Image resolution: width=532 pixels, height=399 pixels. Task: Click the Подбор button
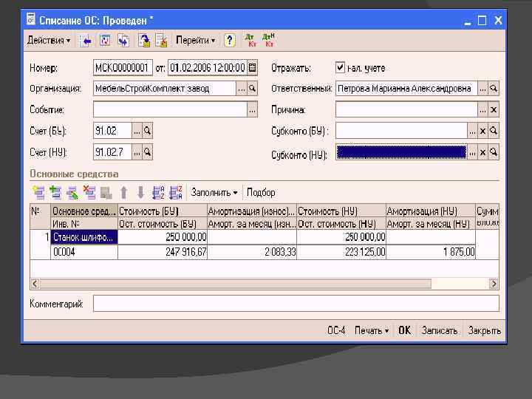tap(261, 193)
